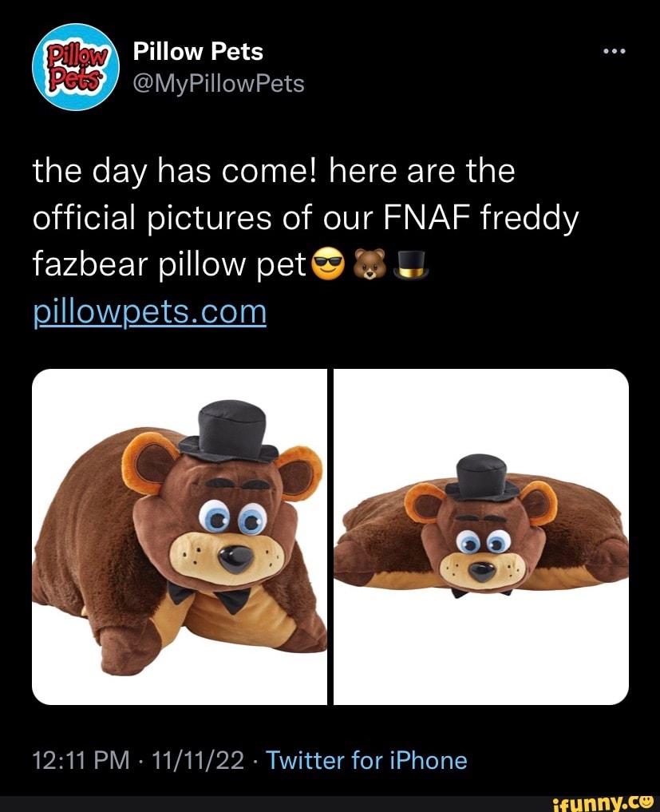Open the pillowpets.com link

point(148,312)
